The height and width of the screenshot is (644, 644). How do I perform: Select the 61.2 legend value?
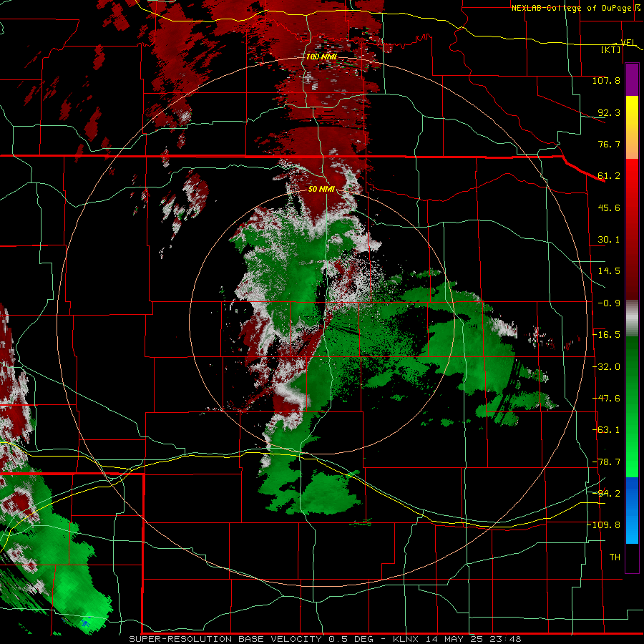click(x=609, y=176)
